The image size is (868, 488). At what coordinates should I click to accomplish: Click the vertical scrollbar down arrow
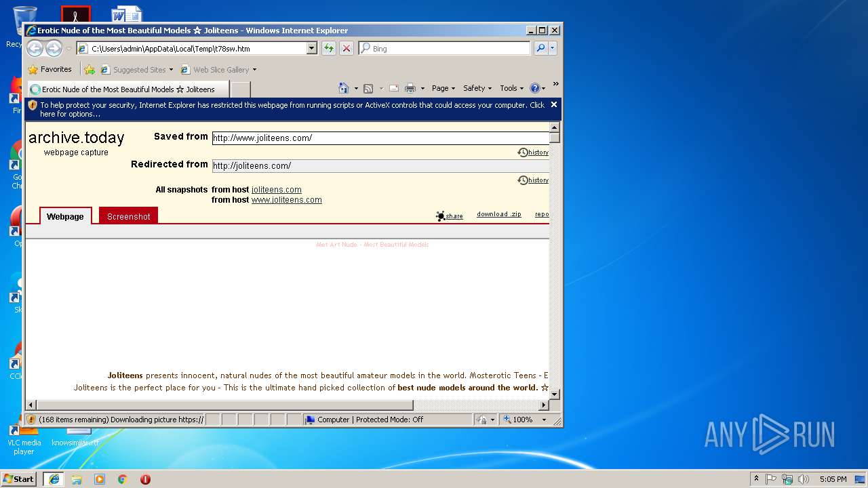tap(554, 394)
